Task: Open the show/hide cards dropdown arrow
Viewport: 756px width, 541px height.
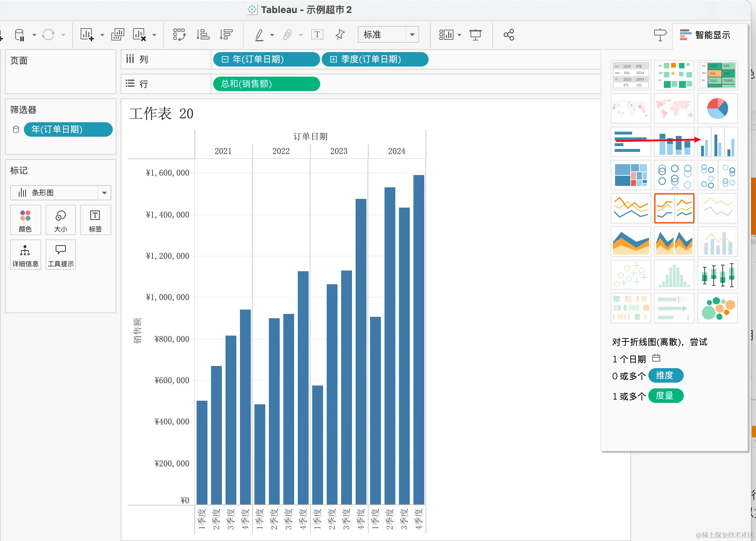Action: click(x=459, y=35)
